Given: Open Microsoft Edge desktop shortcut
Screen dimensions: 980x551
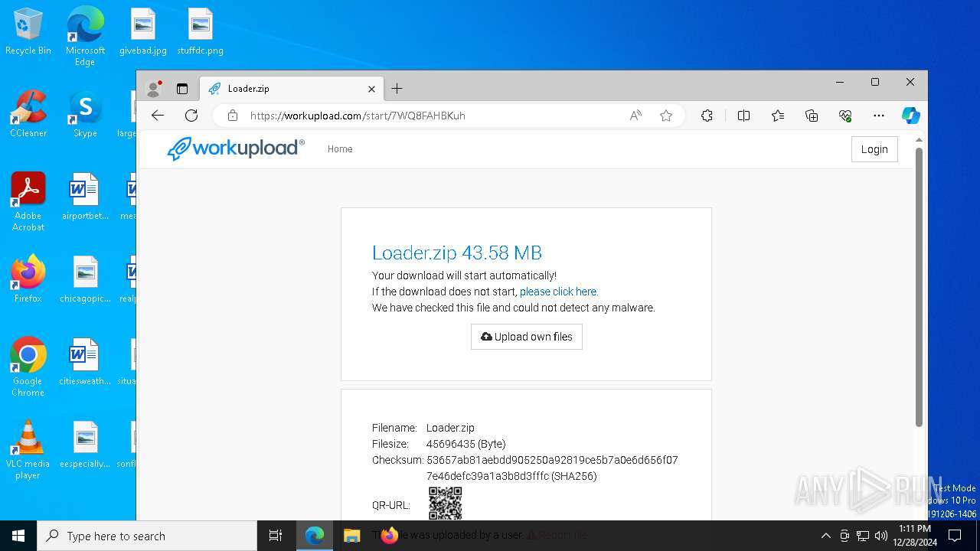Looking at the screenshot, I should (x=85, y=37).
